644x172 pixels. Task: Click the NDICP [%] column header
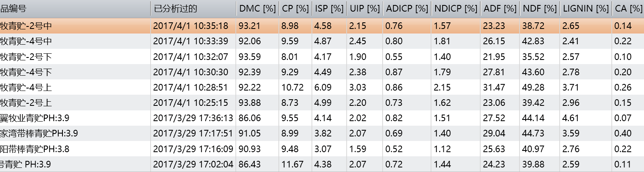[455, 9]
